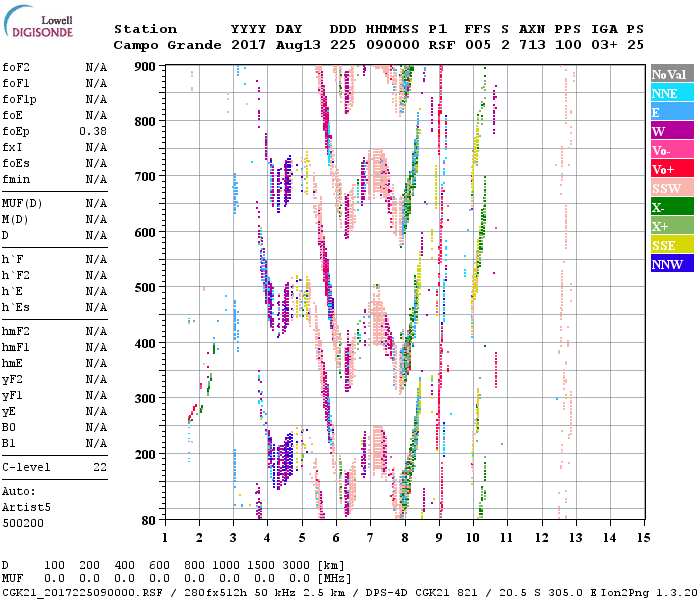700x600 pixels.
Task: Select the W purple legend swatch
Action: 672,131
